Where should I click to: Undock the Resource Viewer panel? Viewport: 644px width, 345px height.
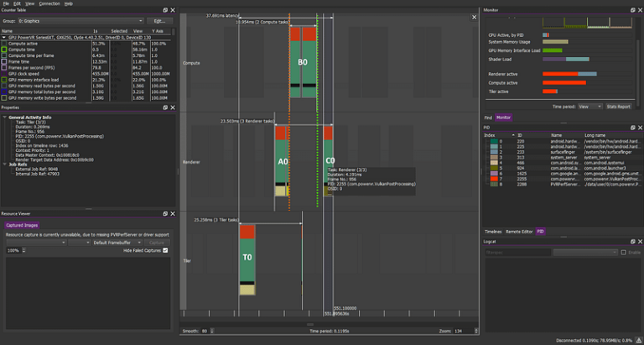coord(165,214)
